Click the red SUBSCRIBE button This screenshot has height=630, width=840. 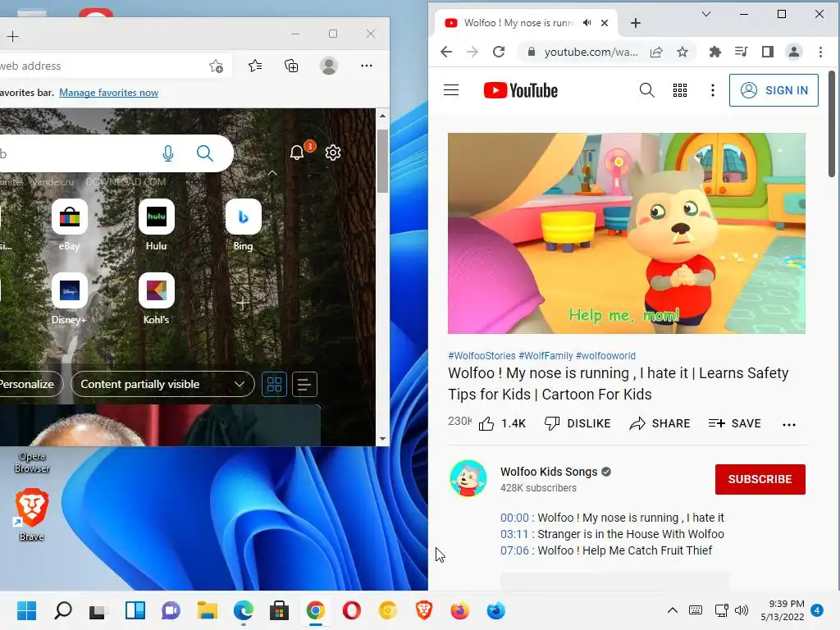pyautogui.click(x=760, y=479)
